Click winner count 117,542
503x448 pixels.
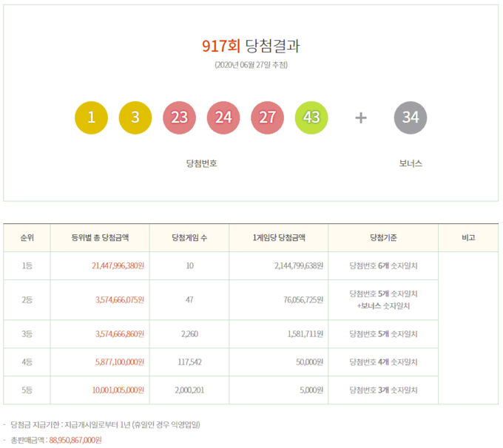(189, 362)
